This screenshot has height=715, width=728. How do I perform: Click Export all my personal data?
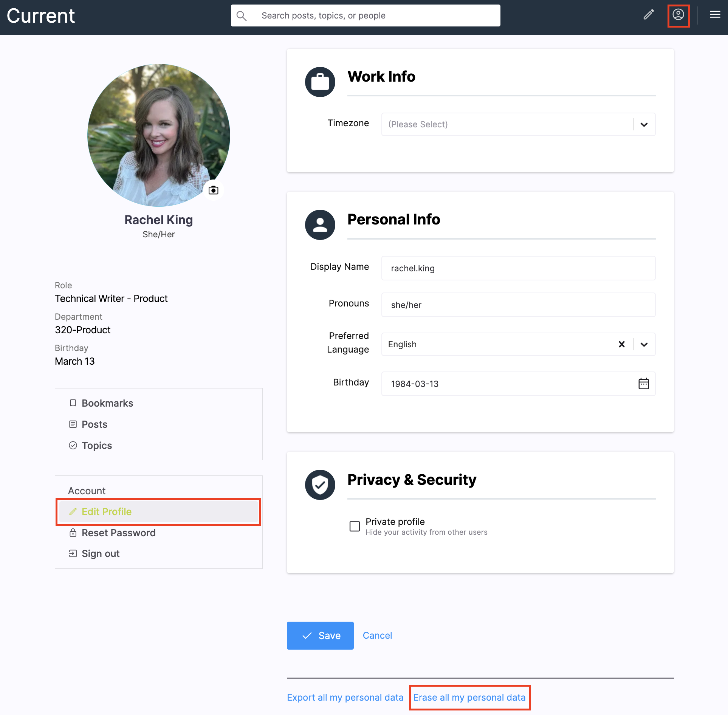(345, 698)
